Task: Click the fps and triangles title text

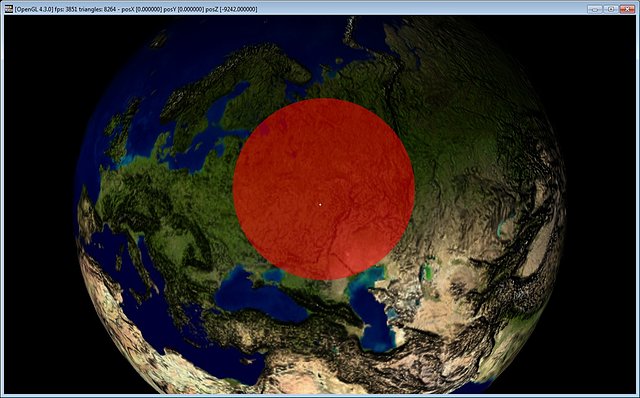Action: pos(86,9)
